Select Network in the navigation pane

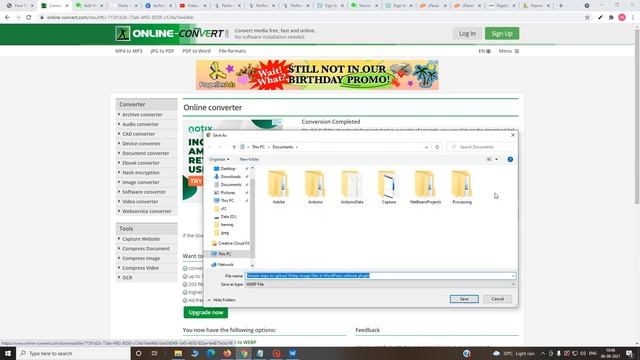225,265
